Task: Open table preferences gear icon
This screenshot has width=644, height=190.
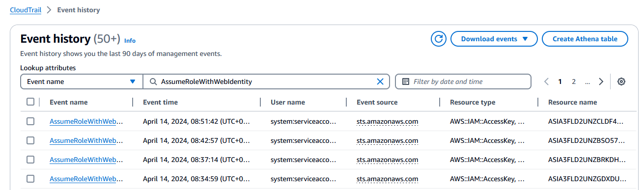Action: click(621, 81)
